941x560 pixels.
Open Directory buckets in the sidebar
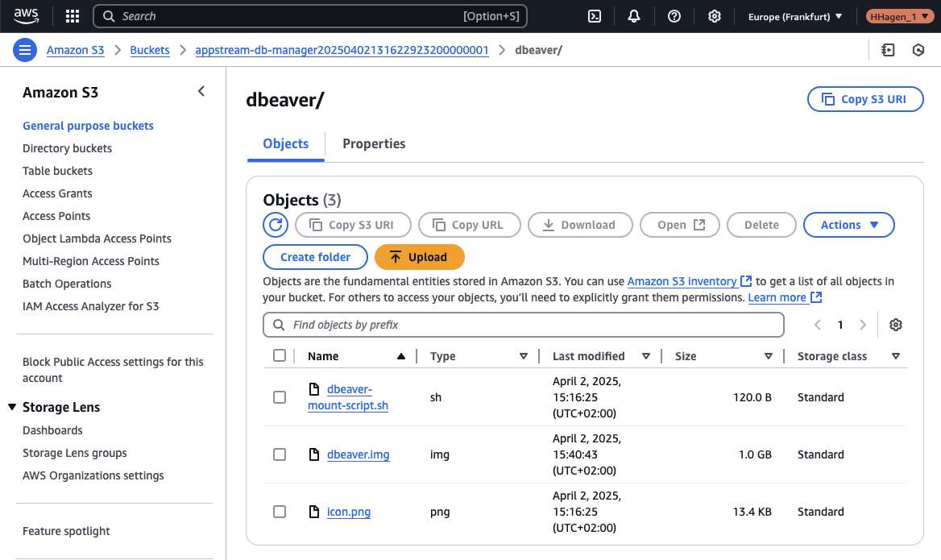tap(67, 148)
